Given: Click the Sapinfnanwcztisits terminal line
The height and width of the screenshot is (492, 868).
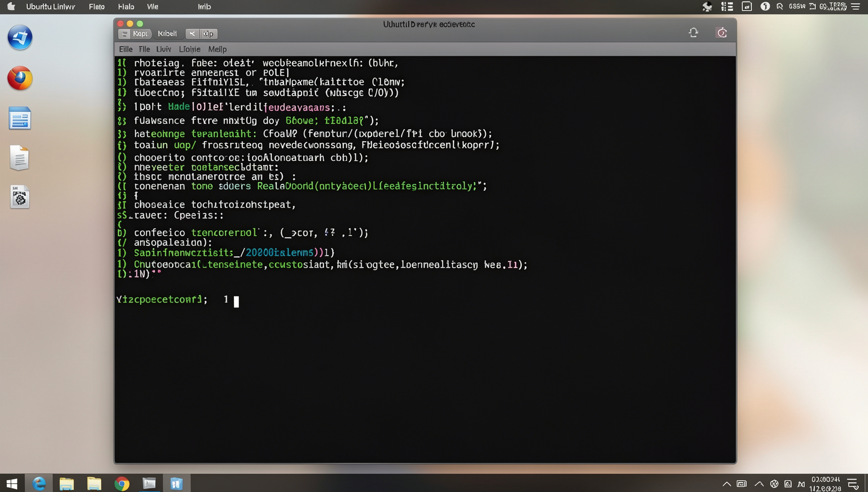Looking at the screenshot, I should coord(226,253).
